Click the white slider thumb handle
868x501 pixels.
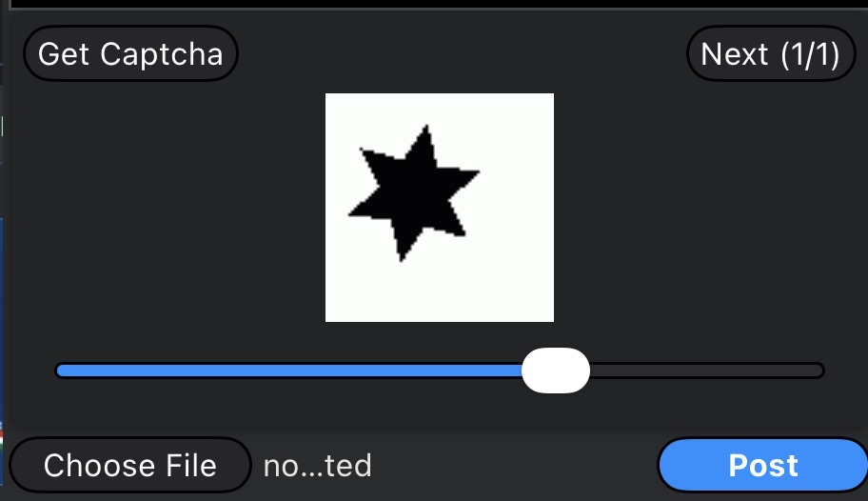pos(556,371)
